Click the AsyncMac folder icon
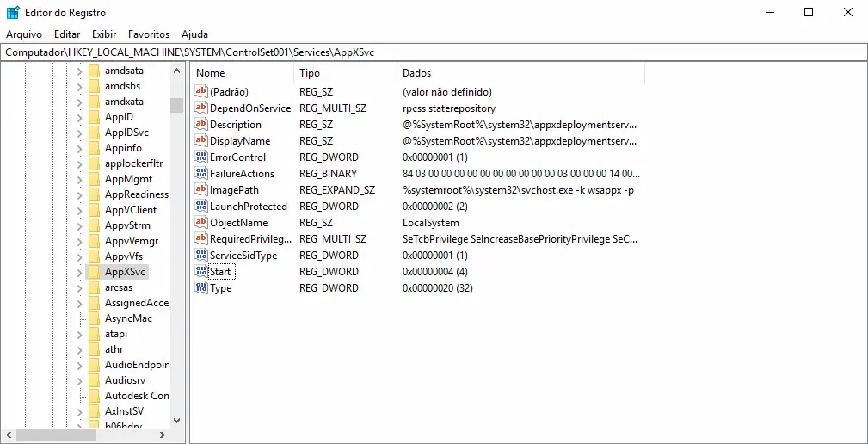This screenshot has height=444, width=868. [94, 318]
